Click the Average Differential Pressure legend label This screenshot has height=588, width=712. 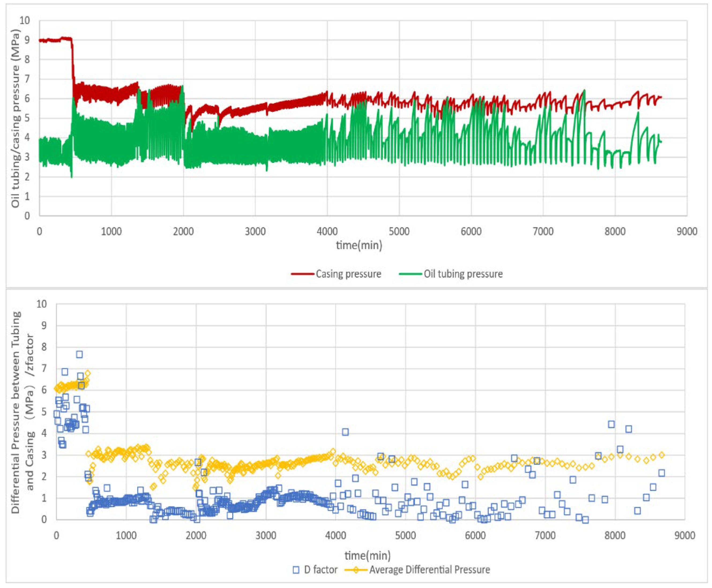coord(430,570)
